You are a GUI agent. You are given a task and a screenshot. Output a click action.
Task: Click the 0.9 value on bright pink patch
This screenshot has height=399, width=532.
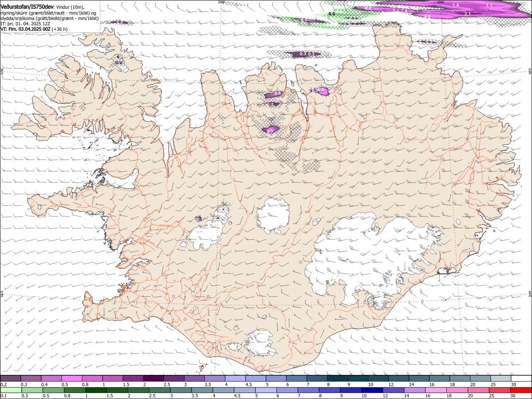click(321, 90)
